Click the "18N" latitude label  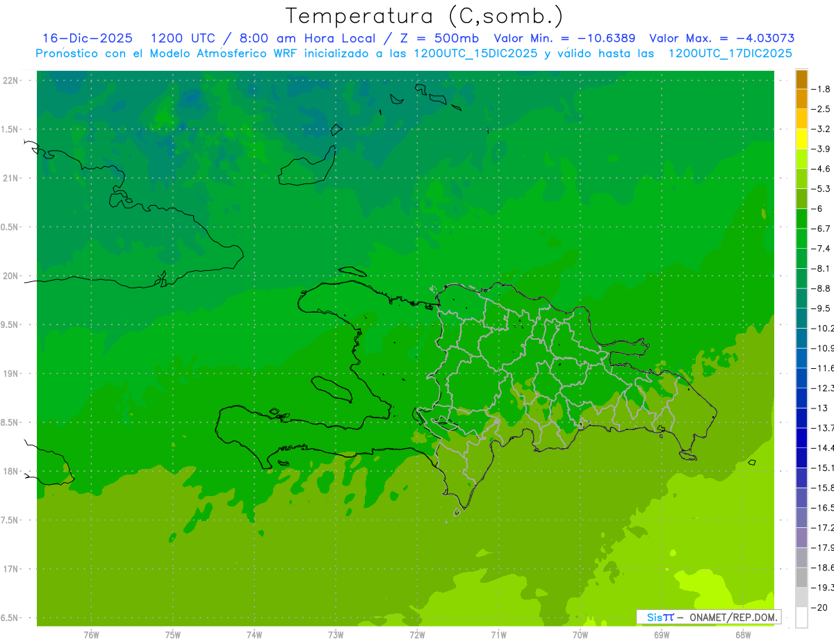coord(10,471)
